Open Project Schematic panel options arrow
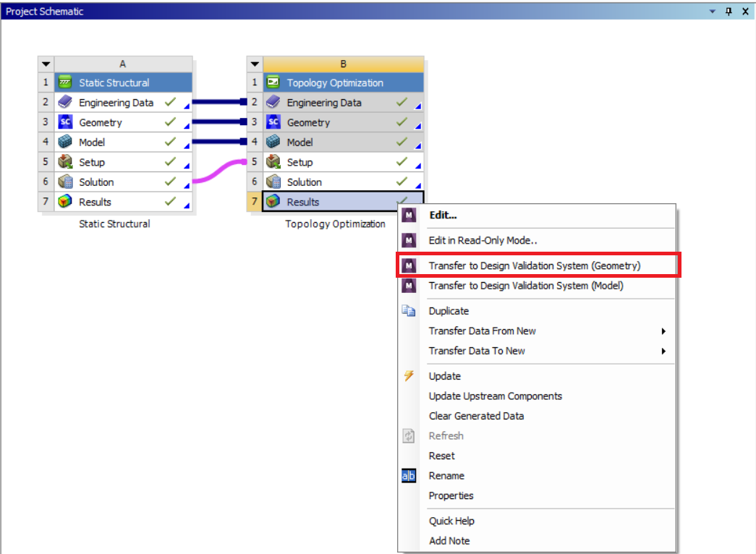 [x=712, y=11]
